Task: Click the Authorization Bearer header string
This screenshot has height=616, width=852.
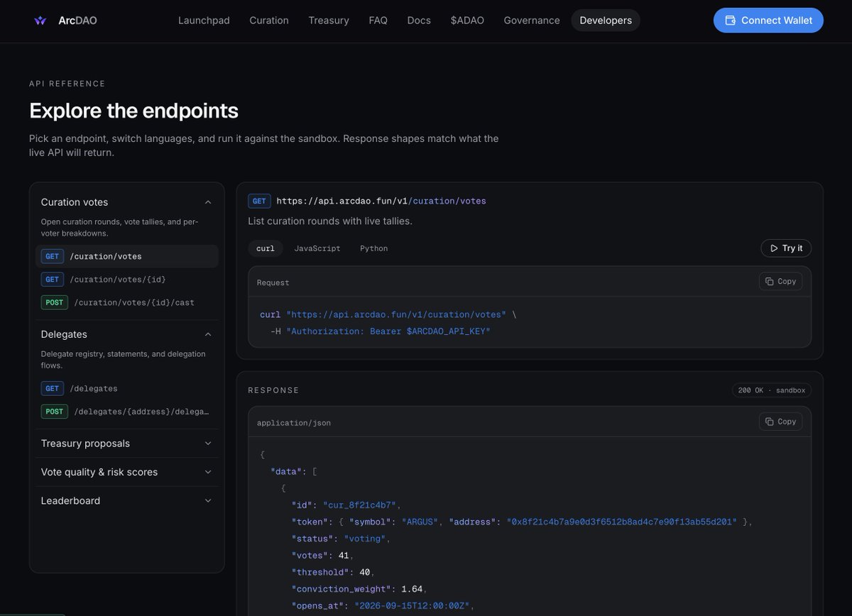Action: coord(388,331)
